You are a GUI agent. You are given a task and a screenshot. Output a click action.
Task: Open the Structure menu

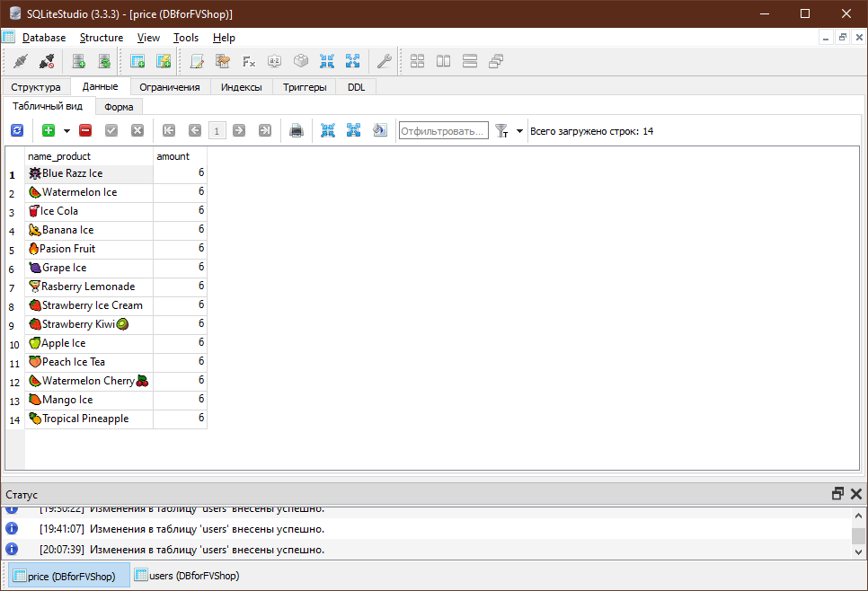pos(102,38)
